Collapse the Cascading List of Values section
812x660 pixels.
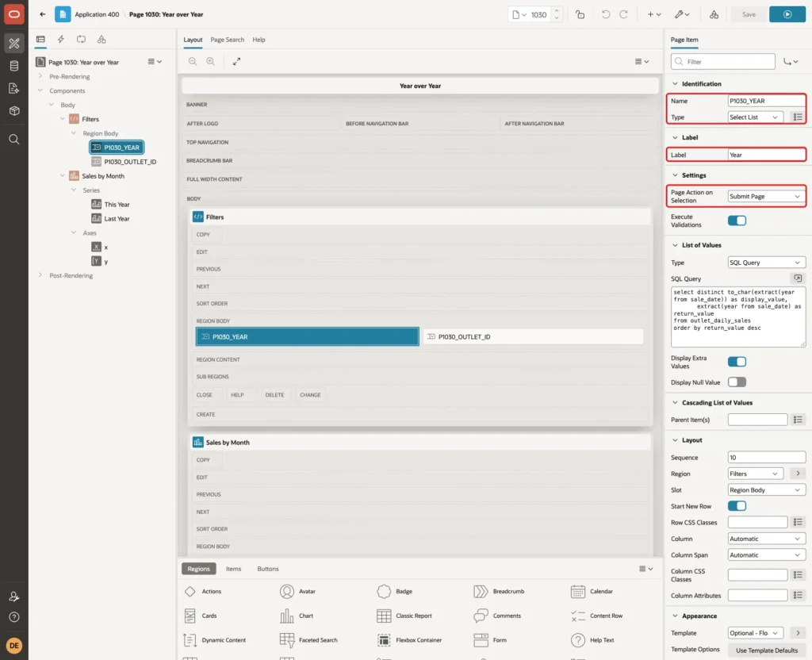click(x=675, y=402)
